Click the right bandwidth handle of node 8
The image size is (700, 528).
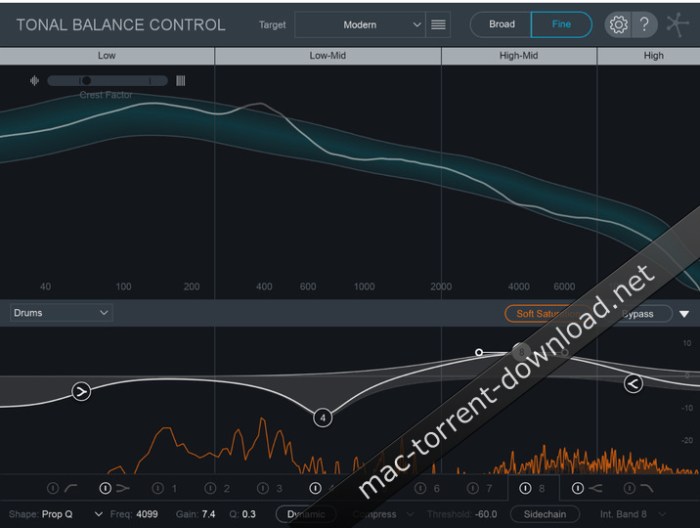pyautogui.click(x=565, y=352)
